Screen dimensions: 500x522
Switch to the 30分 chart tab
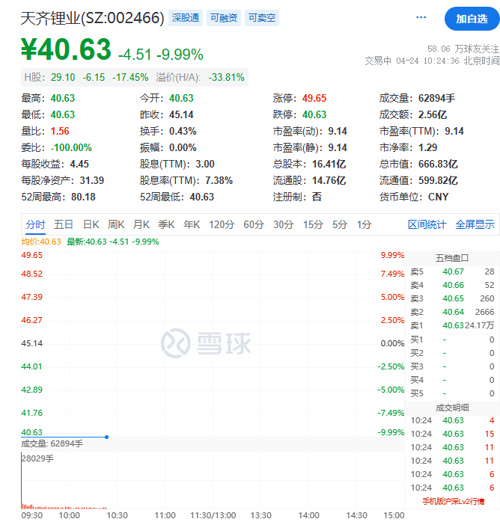pos(283,225)
